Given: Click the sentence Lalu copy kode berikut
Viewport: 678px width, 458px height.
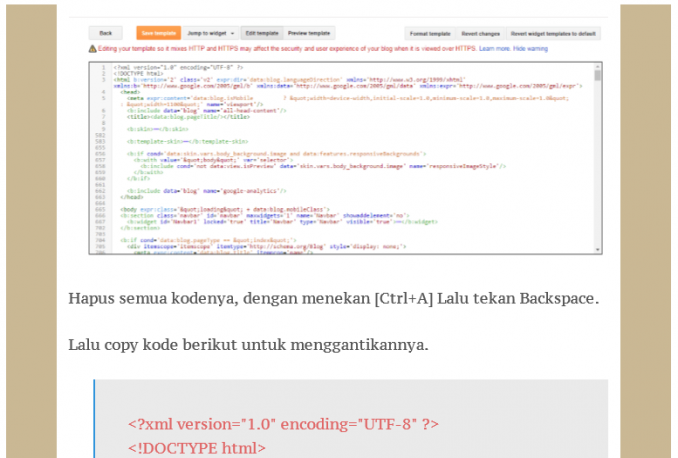Looking at the screenshot, I should pos(248,344).
